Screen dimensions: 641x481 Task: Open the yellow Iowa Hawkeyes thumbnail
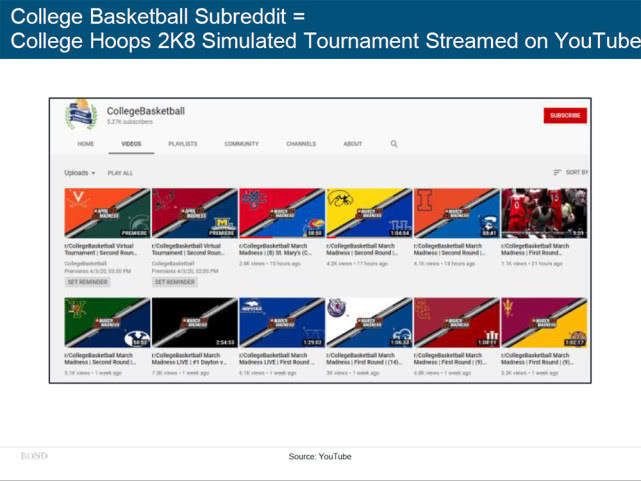pyautogui.click(x=369, y=213)
